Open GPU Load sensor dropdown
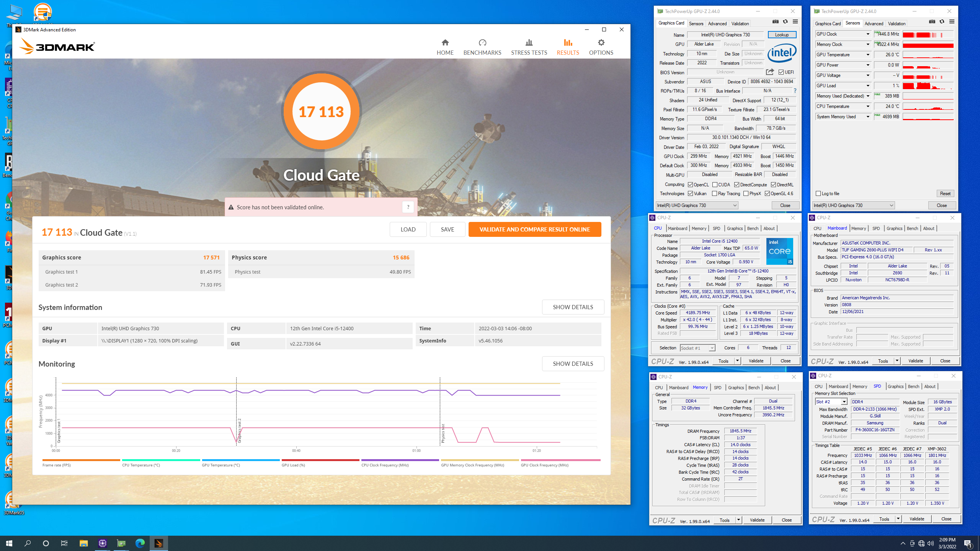Image resolution: width=980 pixels, height=551 pixels. pyautogui.click(x=868, y=86)
